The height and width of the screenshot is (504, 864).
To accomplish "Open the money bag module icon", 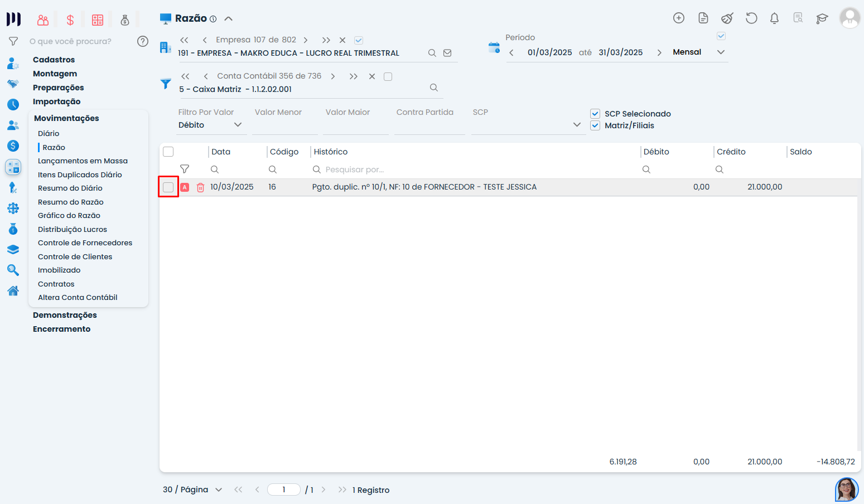I will (x=125, y=20).
